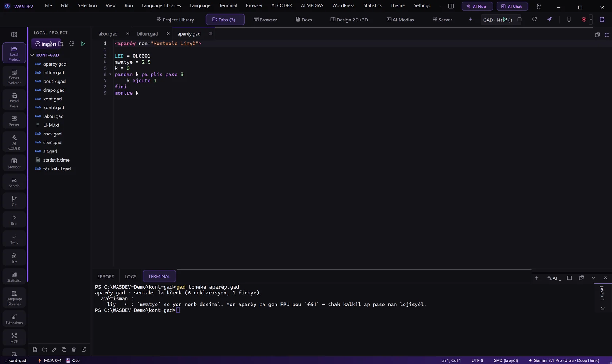Screen dimensions: 612x364
Task: Click the trash delete file icon
Action: [74, 349]
